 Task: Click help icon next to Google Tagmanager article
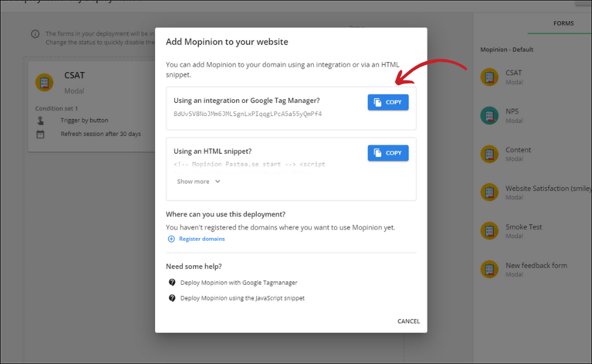pyautogui.click(x=172, y=283)
